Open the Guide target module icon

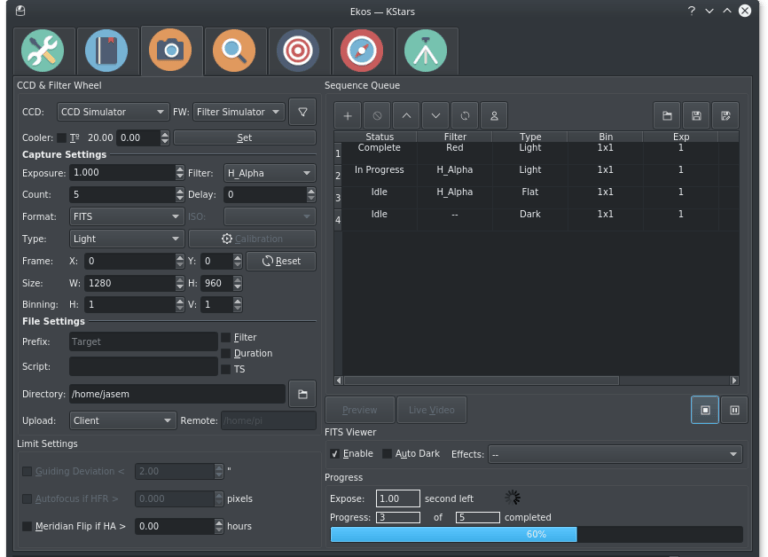tap(298, 50)
